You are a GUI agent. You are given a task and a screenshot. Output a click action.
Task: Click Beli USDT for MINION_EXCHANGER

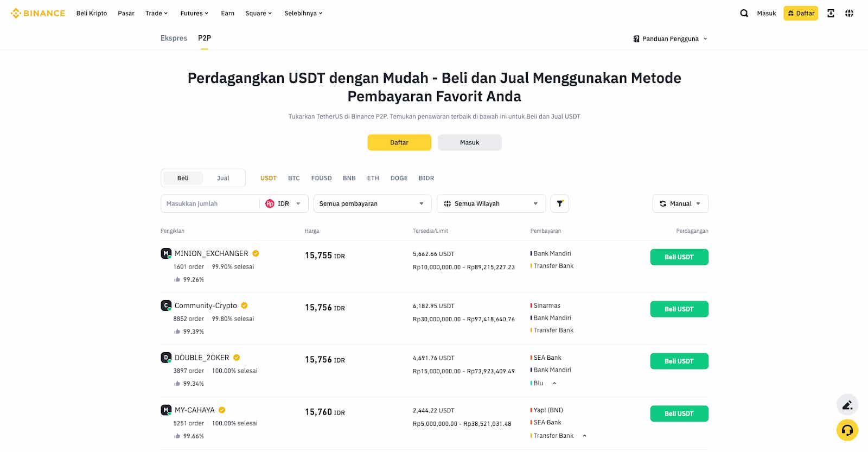(679, 257)
